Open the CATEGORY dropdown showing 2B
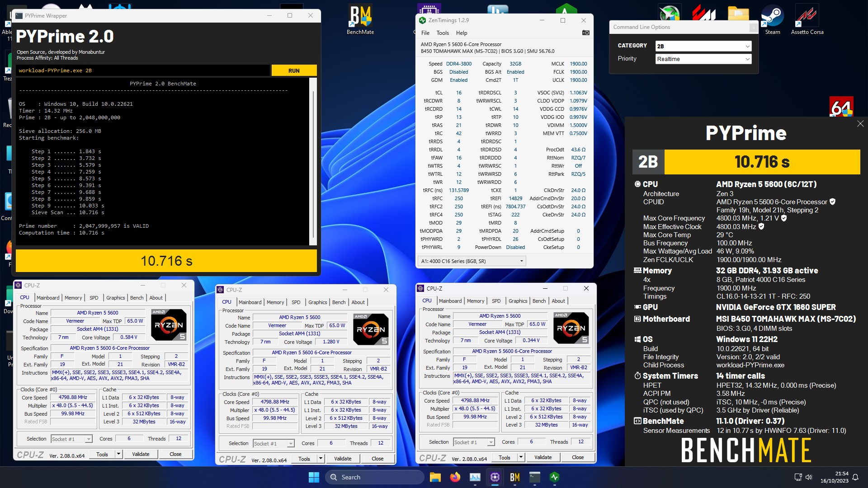 tap(703, 46)
